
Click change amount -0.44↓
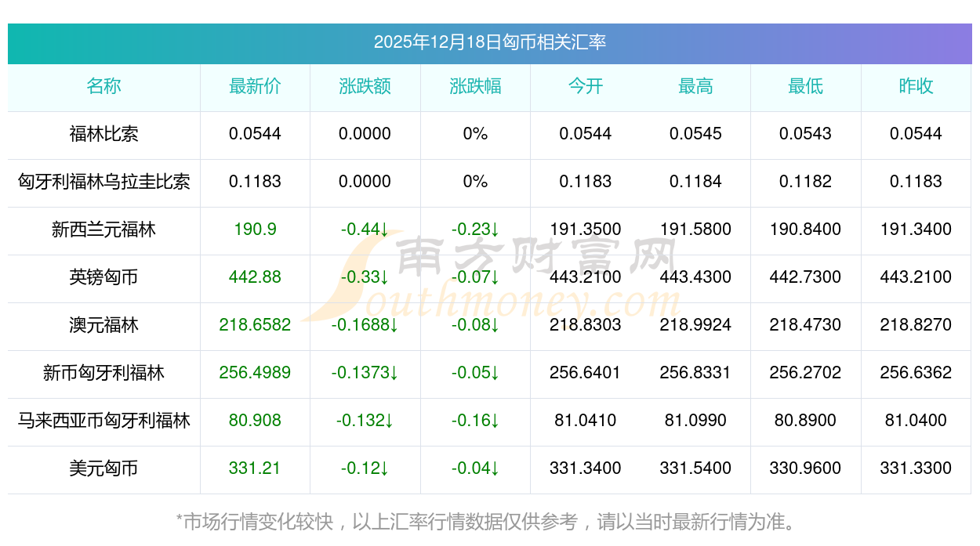click(365, 230)
